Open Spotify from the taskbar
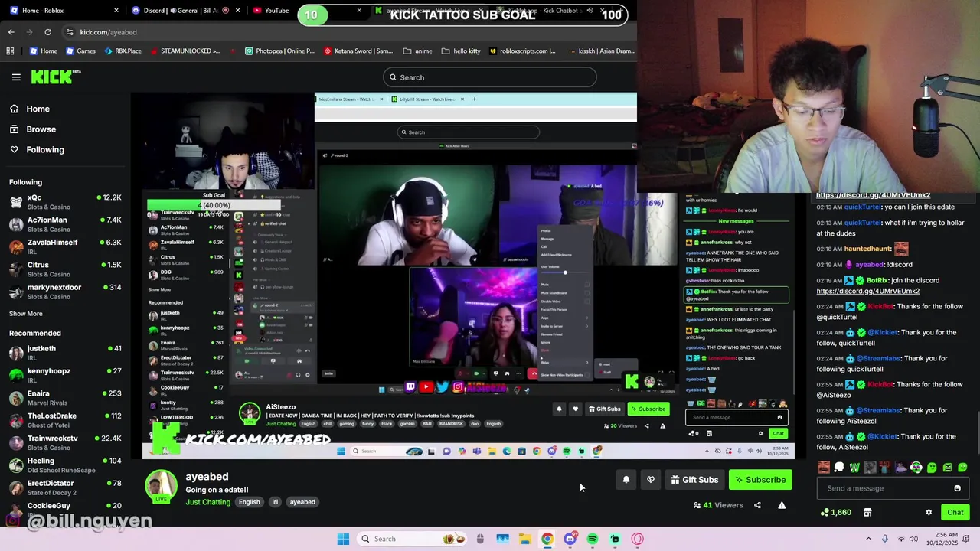The height and width of the screenshot is (551, 980). 593,539
